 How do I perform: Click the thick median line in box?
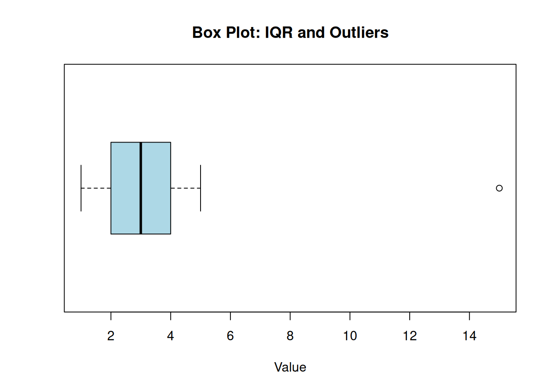click(x=141, y=188)
